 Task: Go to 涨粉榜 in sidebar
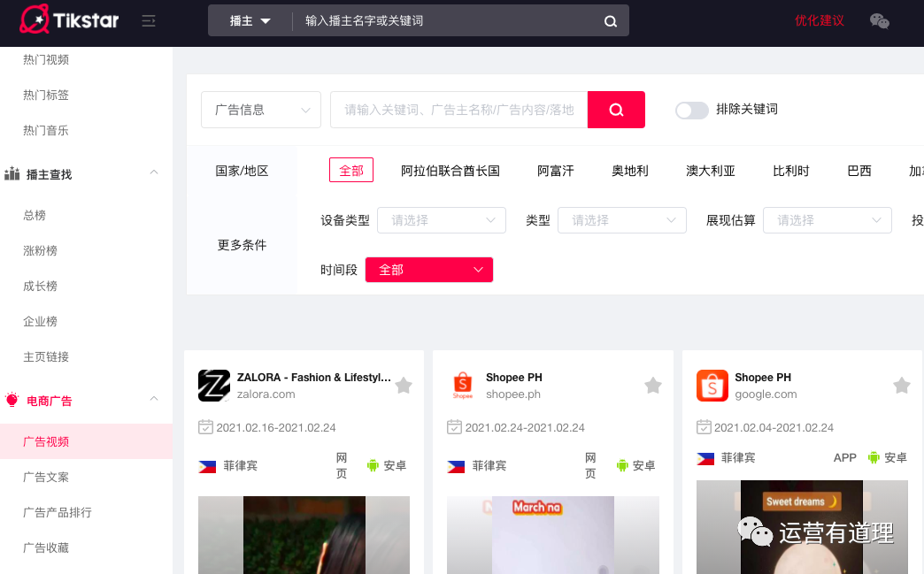(x=40, y=250)
